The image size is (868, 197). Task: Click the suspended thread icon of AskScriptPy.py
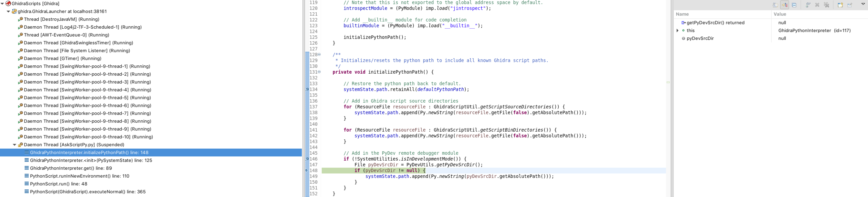tap(20, 145)
